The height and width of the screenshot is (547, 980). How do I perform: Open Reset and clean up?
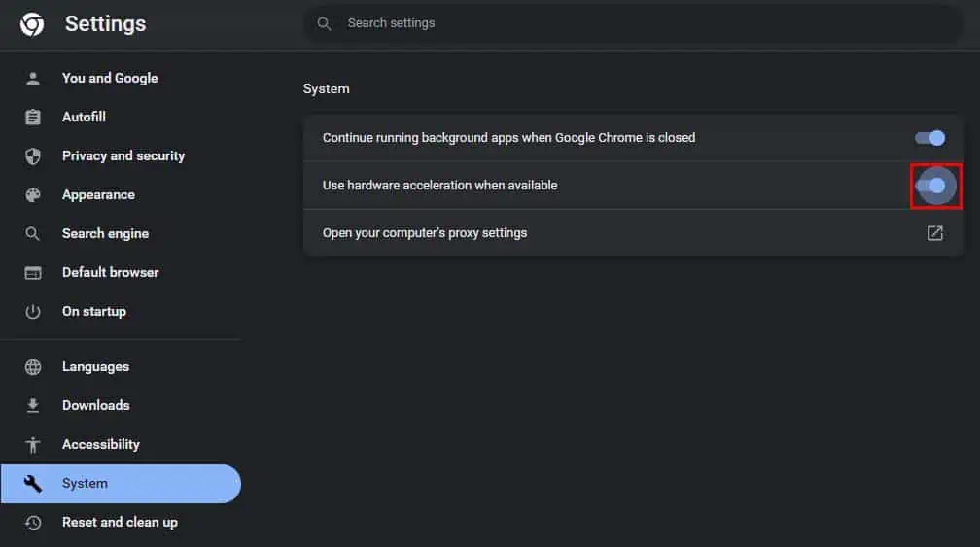pyautogui.click(x=121, y=522)
